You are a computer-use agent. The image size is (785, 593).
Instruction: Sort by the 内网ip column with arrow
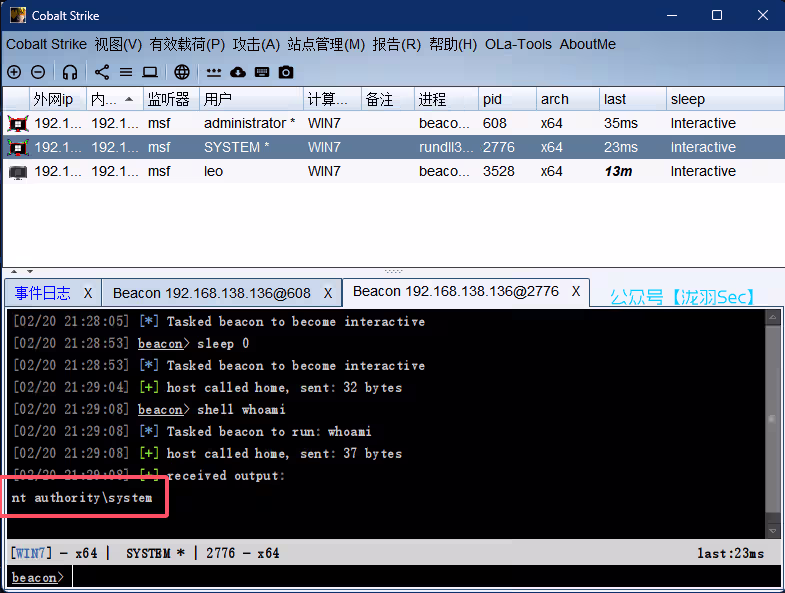click(112, 99)
